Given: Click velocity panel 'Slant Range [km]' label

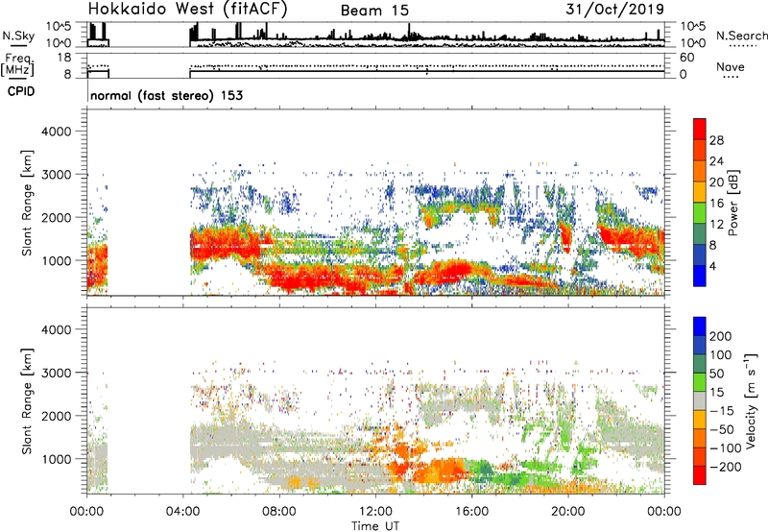Looking at the screenshot, I should coord(27,400).
